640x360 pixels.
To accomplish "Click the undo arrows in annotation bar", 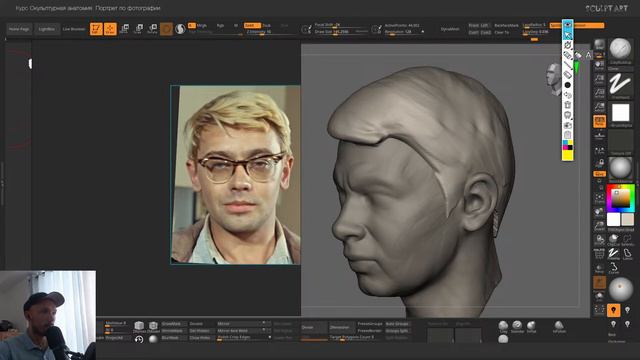I will (x=568, y=95).
